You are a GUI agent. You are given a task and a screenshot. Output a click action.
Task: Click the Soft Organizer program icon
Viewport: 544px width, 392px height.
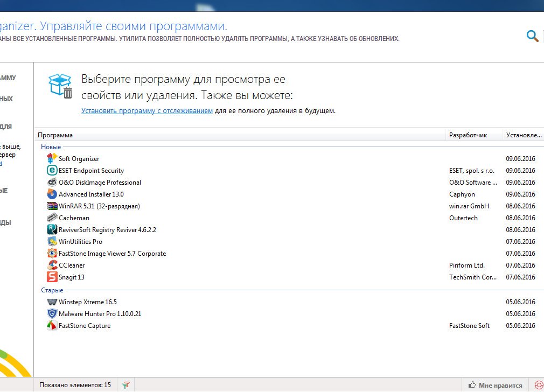[x=52, y=158]
